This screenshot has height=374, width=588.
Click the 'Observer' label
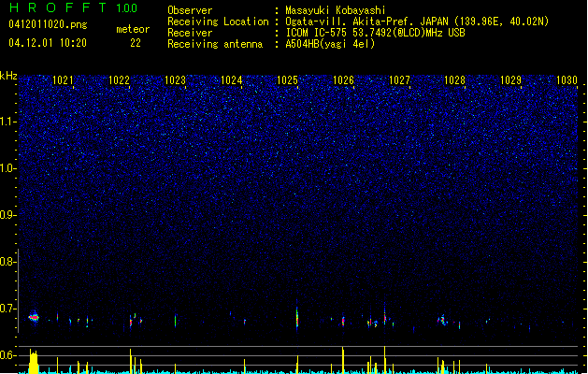pos(190,10)
